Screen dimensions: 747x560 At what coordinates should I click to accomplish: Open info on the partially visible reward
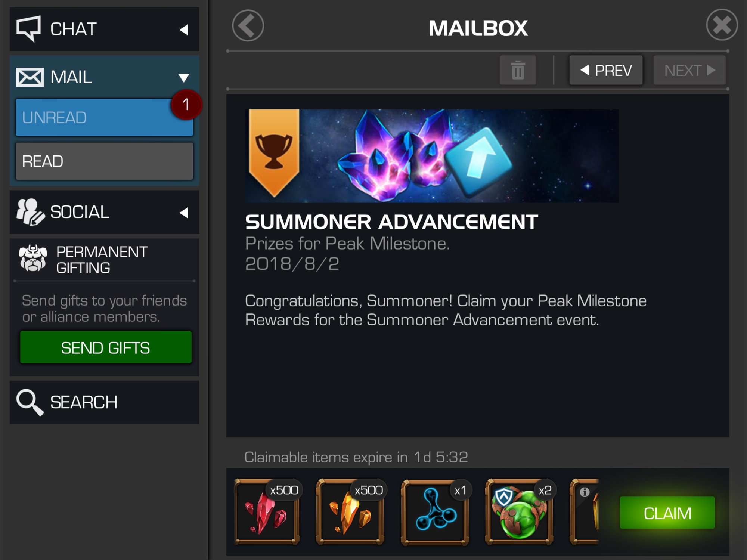coord(585,492)
